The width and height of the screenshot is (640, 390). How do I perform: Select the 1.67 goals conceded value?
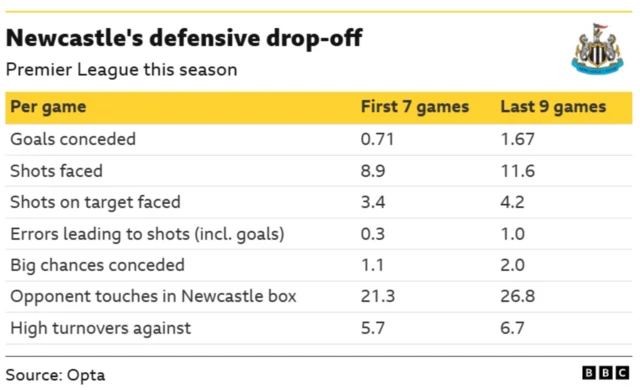pyautogui.click(x=517, y=139)
